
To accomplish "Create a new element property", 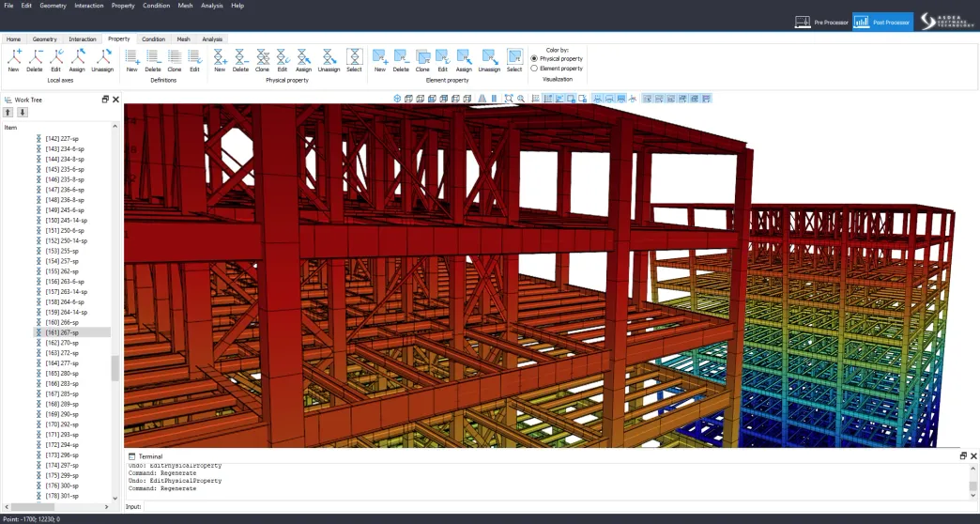I will coord(380,61).
